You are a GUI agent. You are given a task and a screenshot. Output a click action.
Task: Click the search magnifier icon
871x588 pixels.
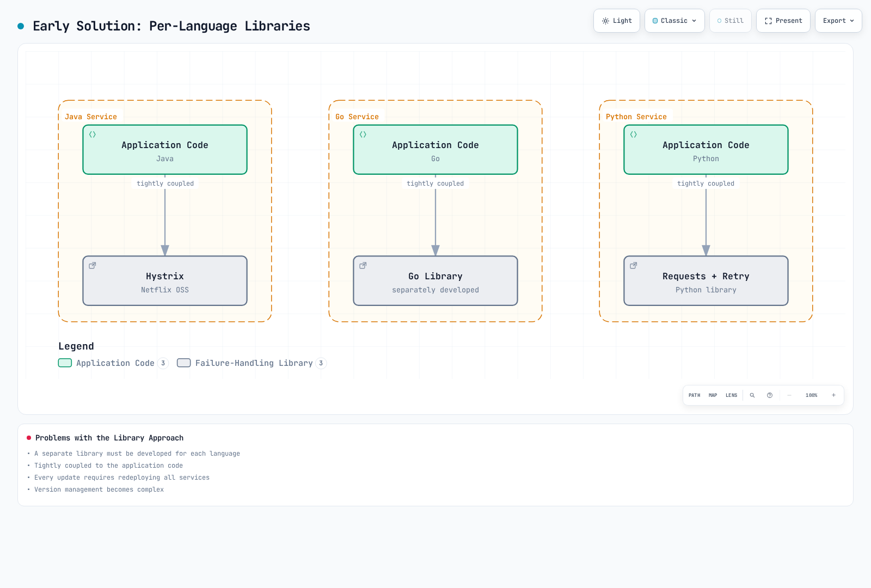click(x=752, y=395)
